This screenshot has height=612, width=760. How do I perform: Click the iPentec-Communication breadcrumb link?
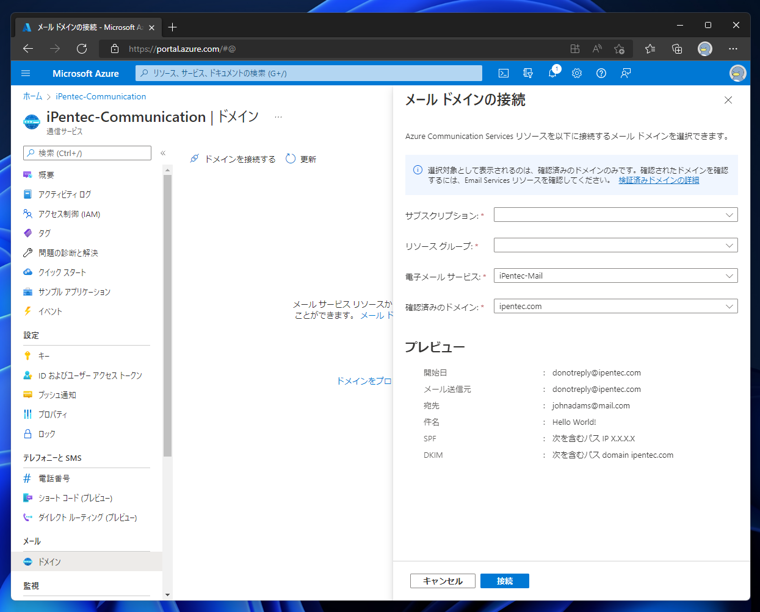tap(101, 96)
